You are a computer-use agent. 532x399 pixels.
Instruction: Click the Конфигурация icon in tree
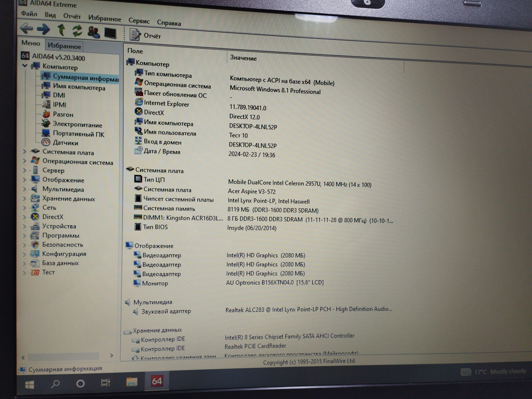(x=35, y=254)
